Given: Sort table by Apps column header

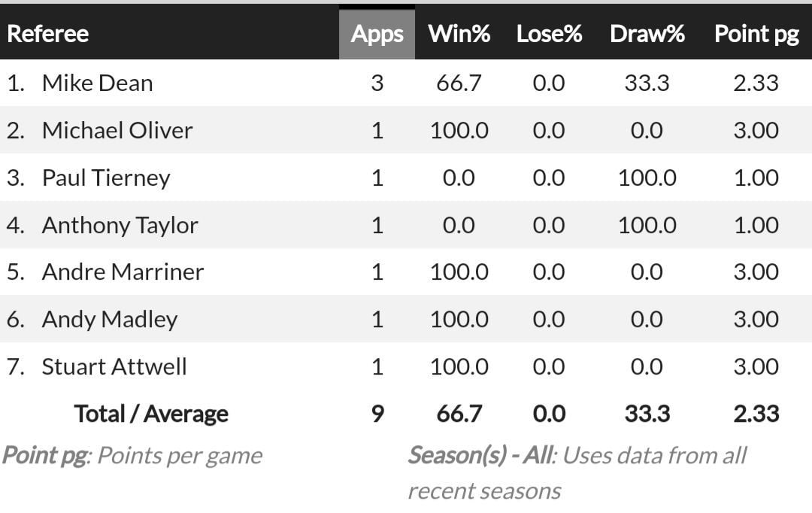Looking at the screenshot, I should [377, 34].
